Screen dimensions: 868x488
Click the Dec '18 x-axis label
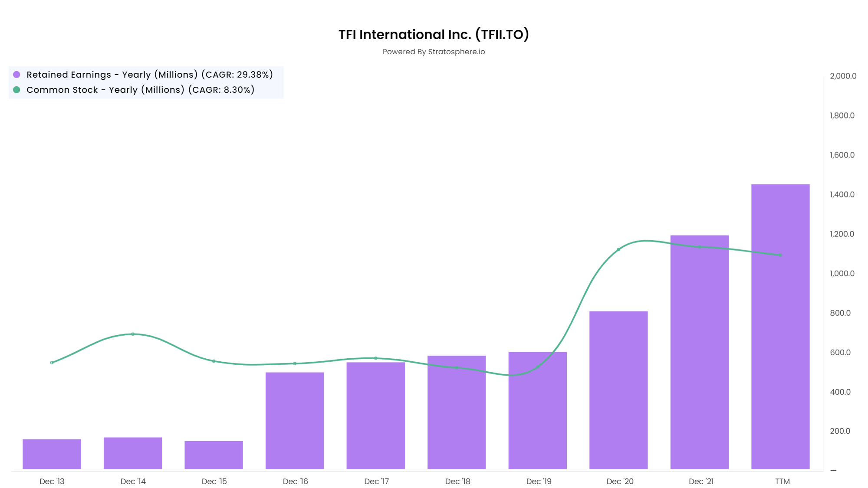coord(457,481)
